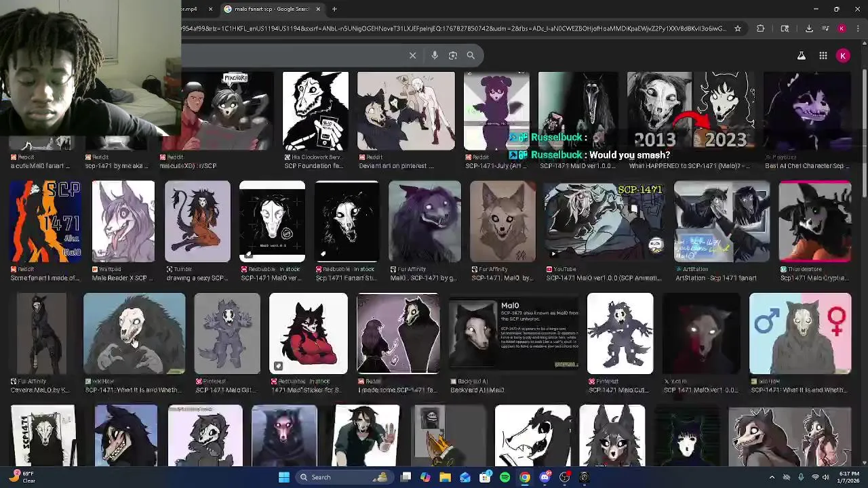Screen dimensions: 868x488
Task: Open the 2013 to 2023 comparison thumbnail
Action: pyautogui.click(x=690, y=110)
